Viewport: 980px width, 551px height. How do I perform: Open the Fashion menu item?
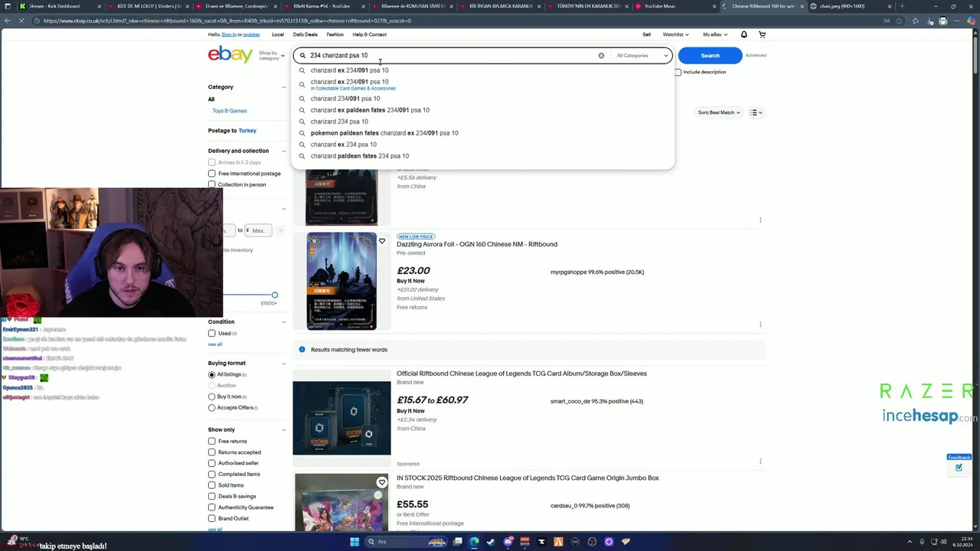pos(335,34)
